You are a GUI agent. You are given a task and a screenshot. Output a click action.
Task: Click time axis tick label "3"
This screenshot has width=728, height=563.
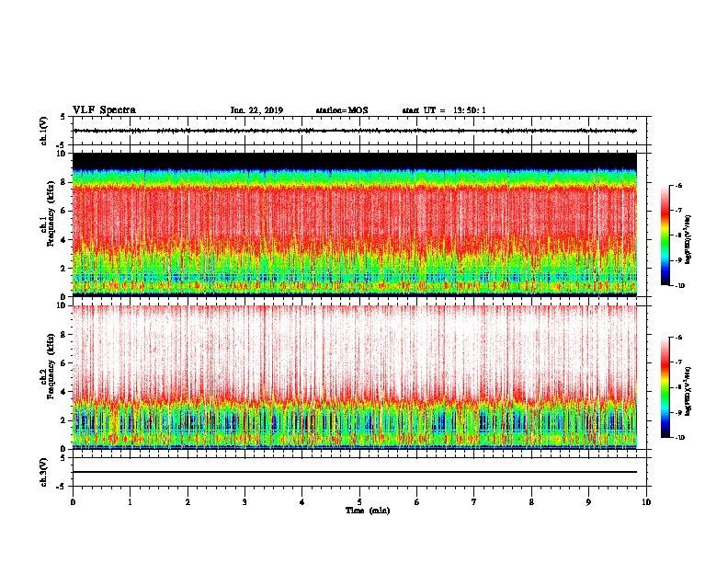[245, 502]
